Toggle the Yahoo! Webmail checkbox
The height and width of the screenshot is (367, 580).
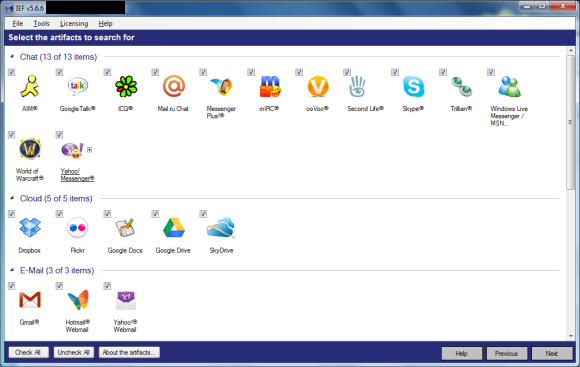coord(107,286)
